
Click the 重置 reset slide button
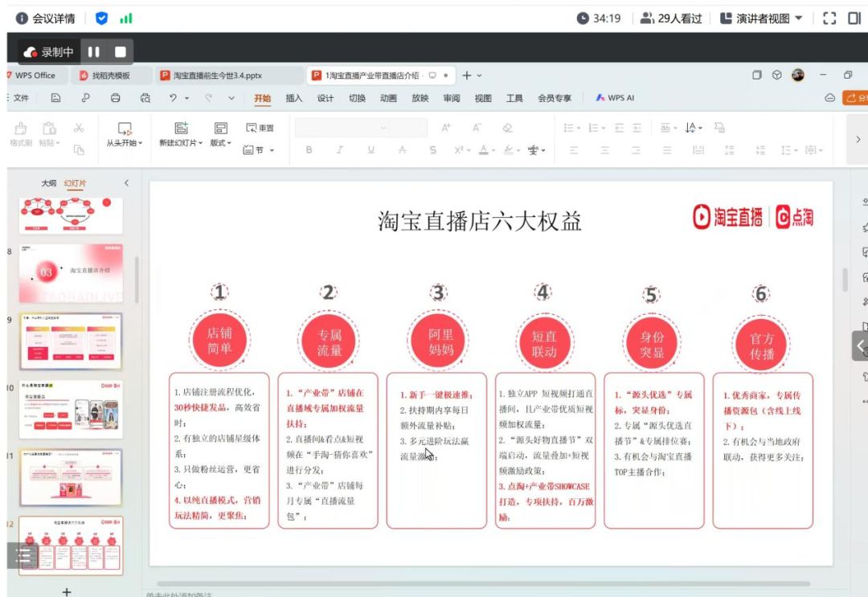point(260,128)
